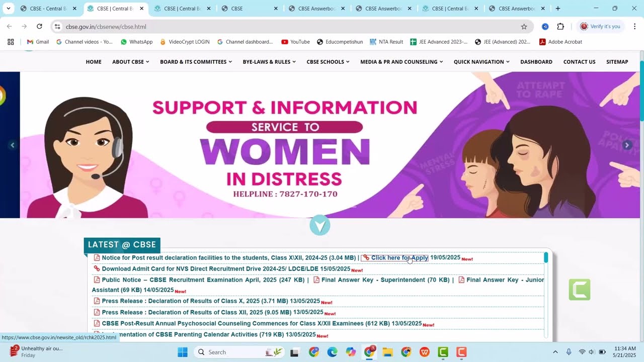Open the NTA Result bookmark
The image size is (644, 362).
point(386,42)
